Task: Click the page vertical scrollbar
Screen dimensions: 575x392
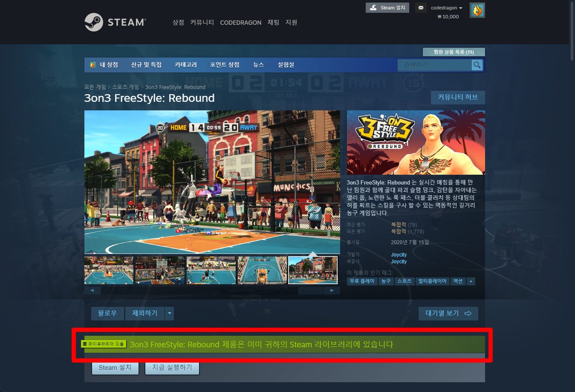Action: (x=572, y=31)
